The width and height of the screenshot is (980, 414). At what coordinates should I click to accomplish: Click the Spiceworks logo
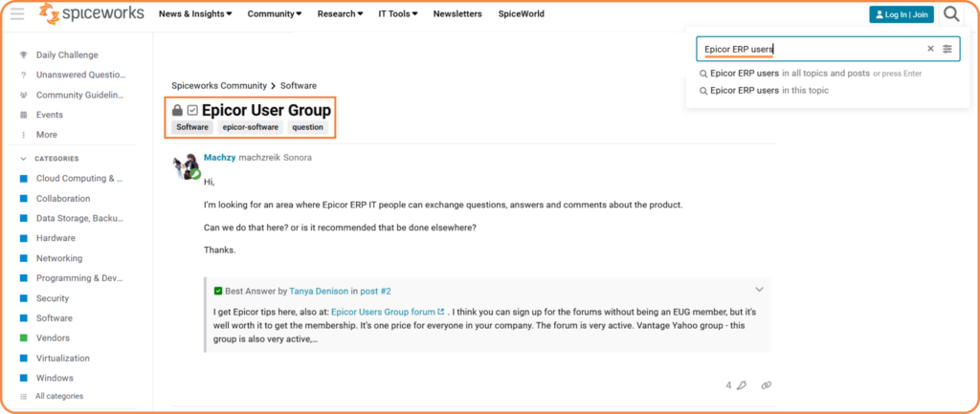(x=91, y=13)
